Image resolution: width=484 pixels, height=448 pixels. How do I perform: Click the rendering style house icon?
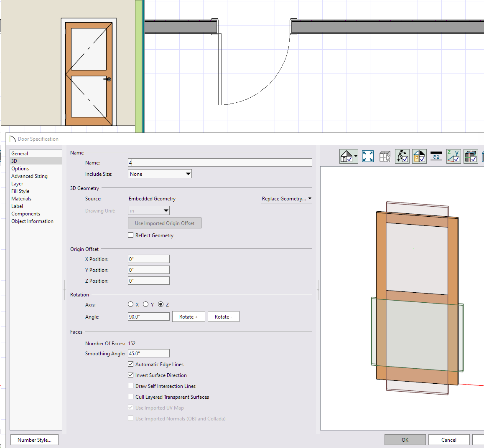tap(346, 157)
